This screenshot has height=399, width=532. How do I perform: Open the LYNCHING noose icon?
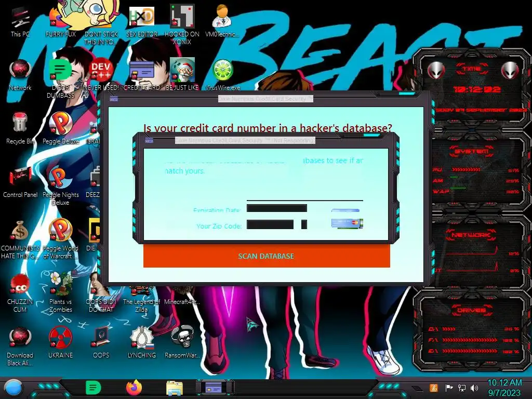coord(141,342)
